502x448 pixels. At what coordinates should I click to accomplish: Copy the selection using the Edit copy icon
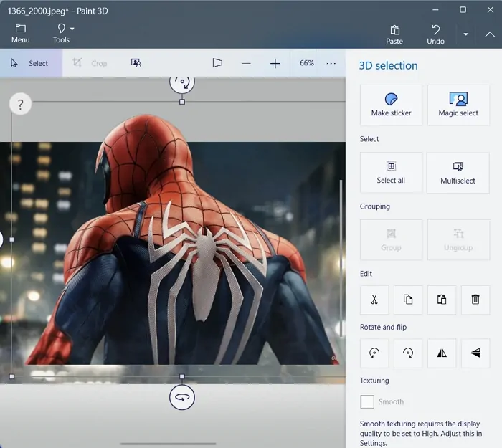[x=408, y=300]
